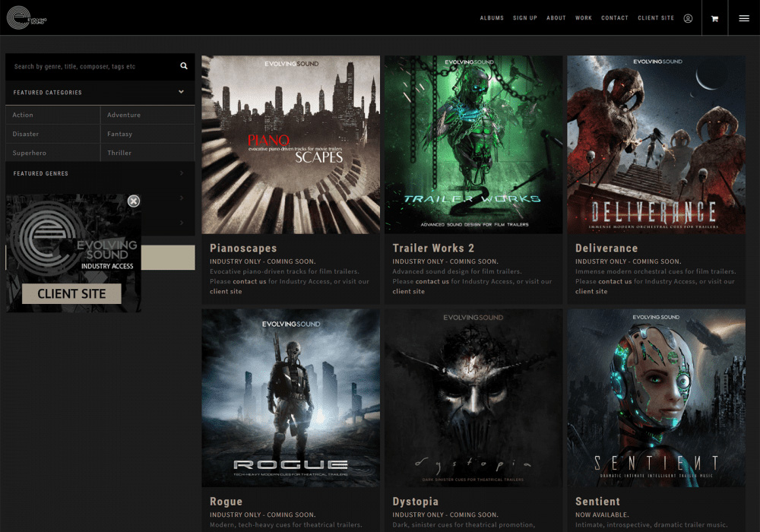
Task: Click the search by genre input field
Action: 92,66
